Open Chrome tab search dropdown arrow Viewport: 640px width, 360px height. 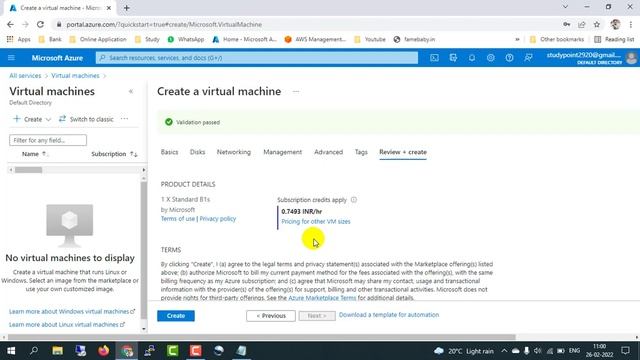pos(565,7)
